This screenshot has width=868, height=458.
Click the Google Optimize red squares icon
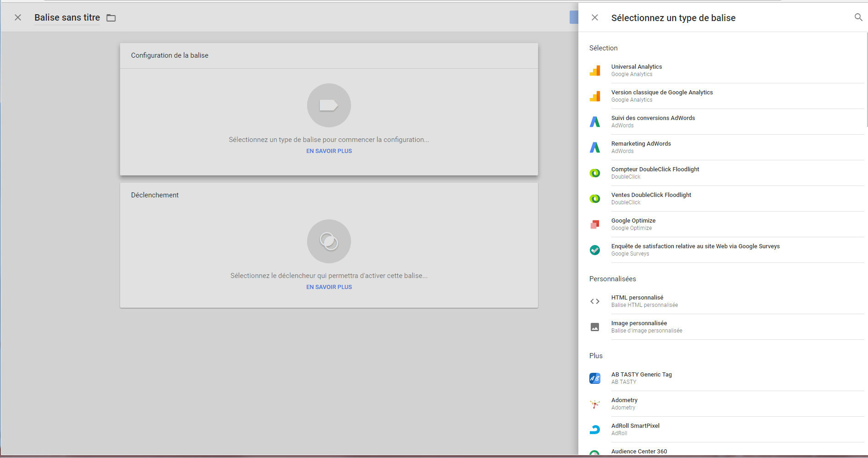click(x=595, y=224)
